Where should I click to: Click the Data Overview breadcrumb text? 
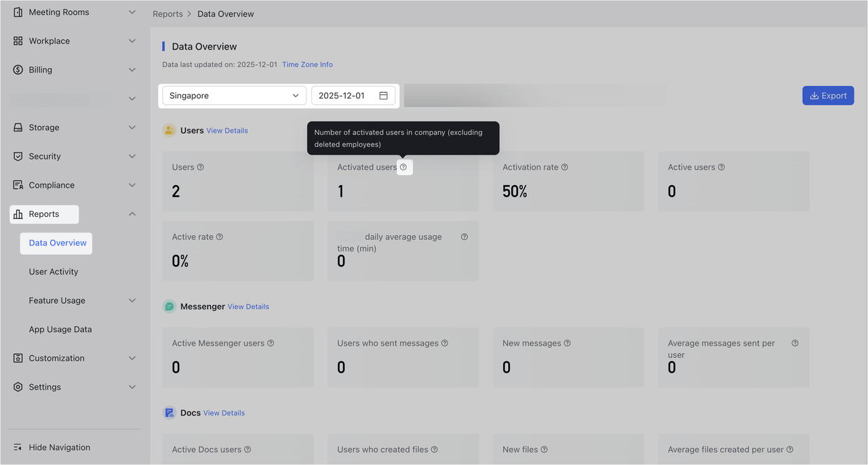coord(226,14)
